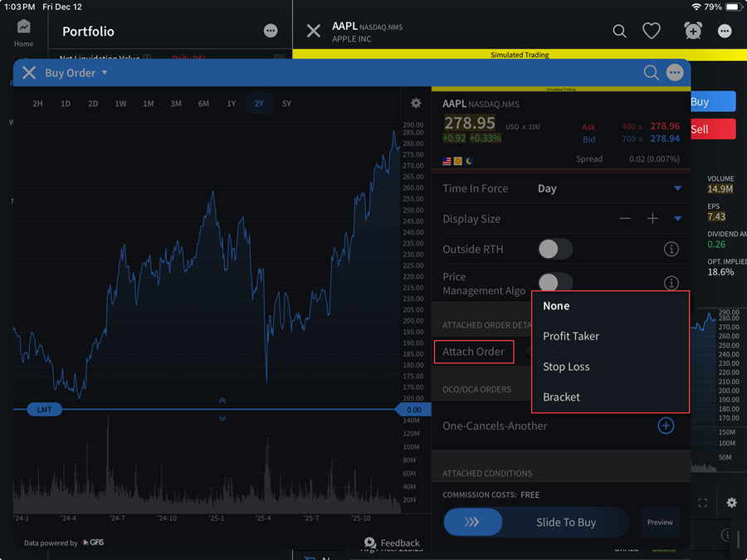The width and height of the screenshot is (747, 560).
Task: Open chart settings gear icon
Action: tap(416, 104)
